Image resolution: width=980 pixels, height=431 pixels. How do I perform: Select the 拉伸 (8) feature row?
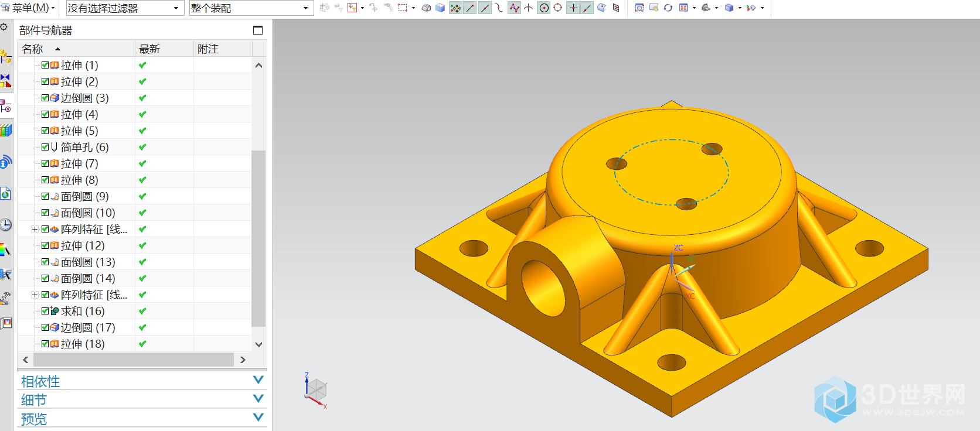pyautogui.click(x=135, y=180)
